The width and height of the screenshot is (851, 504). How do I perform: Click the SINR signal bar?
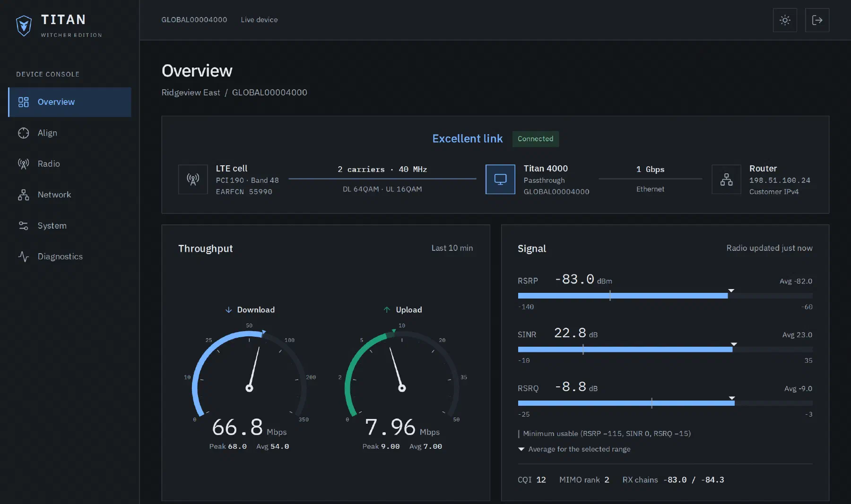point(665,350)
